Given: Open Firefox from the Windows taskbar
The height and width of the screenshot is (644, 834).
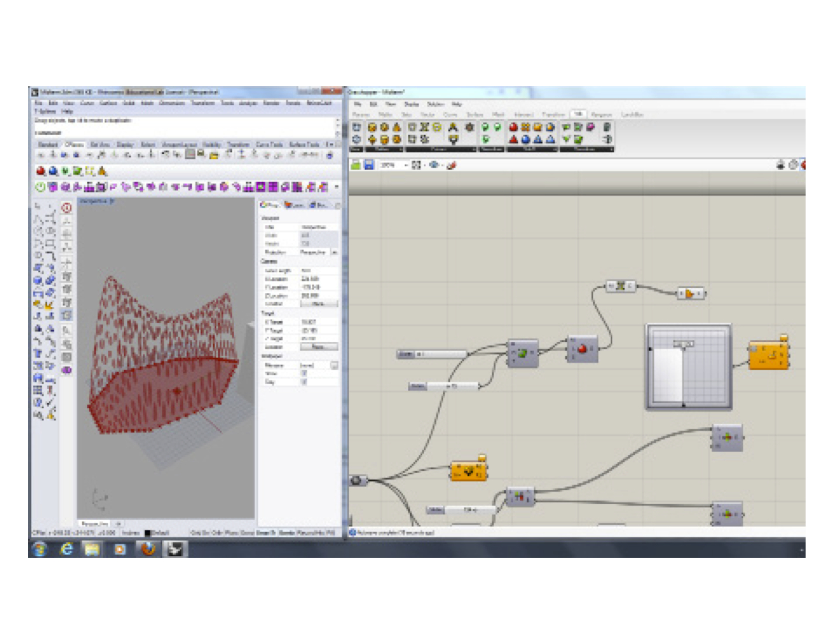Looking at the screenshot, I should tap(148, 549).
